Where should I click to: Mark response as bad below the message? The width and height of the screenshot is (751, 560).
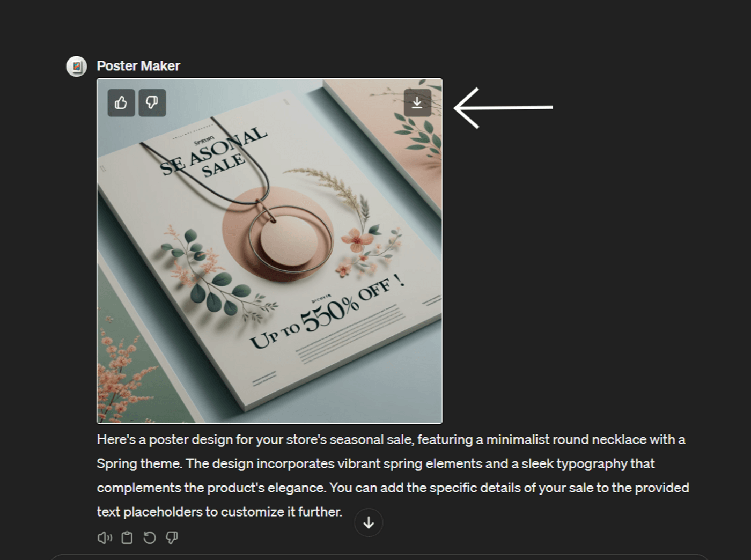coord(172,537)
